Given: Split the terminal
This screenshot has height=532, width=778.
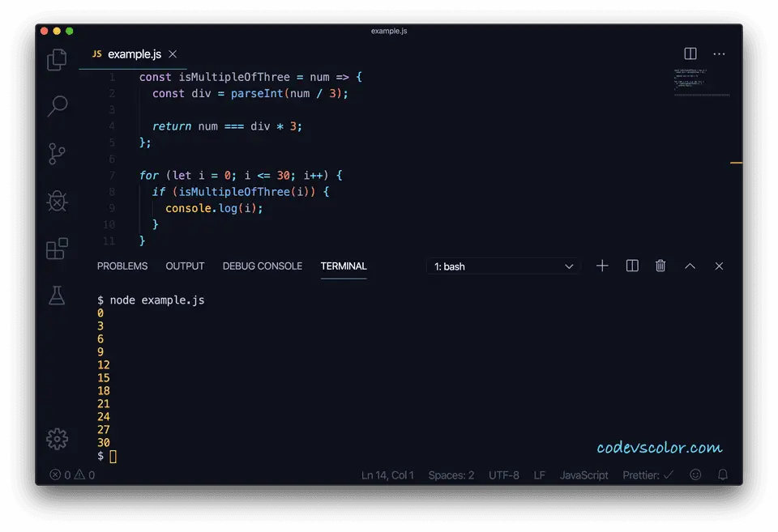Looking at the screenshot, I should coord(631,266).
